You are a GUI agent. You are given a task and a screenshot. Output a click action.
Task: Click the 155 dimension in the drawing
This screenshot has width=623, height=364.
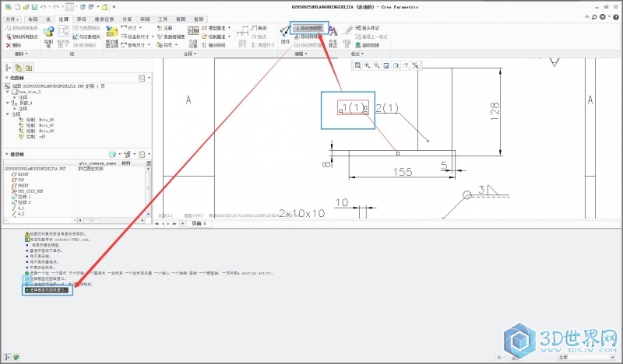point(403,172)
